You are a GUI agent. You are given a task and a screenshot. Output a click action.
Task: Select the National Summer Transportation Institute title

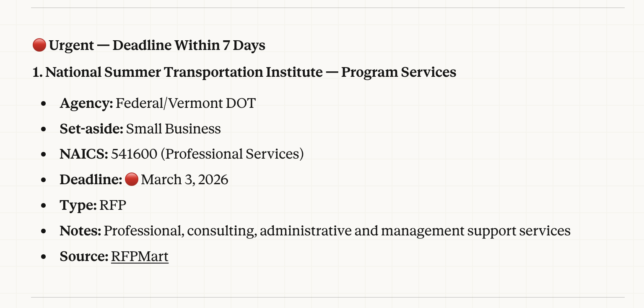pos(244,72)
